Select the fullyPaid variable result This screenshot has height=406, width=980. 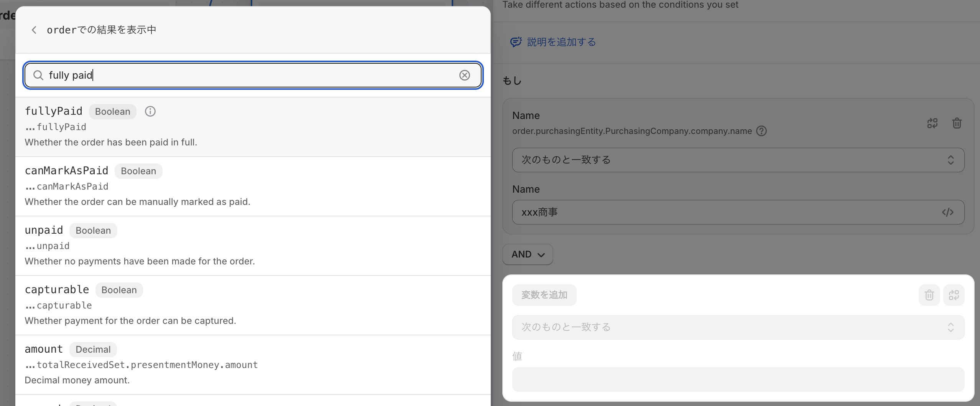tap(253, 127)
